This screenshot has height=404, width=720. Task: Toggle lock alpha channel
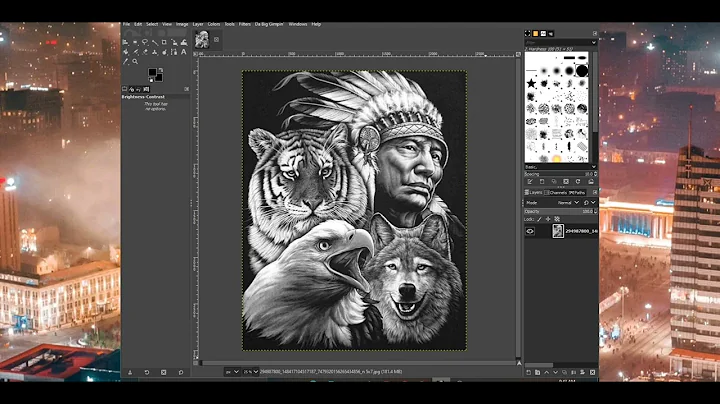[557, 219]
